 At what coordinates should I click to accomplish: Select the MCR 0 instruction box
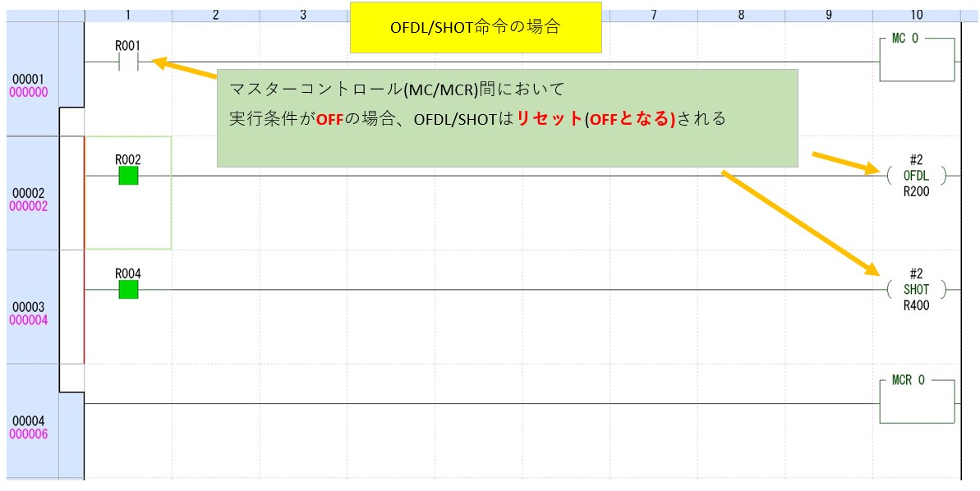tap(917, 401)
